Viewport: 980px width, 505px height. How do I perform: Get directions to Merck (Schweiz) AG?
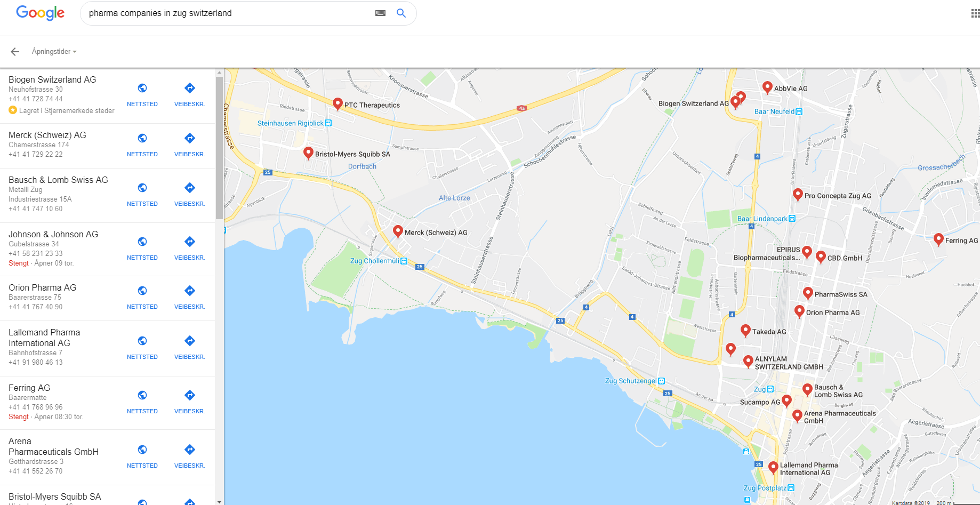pos(190,138)
